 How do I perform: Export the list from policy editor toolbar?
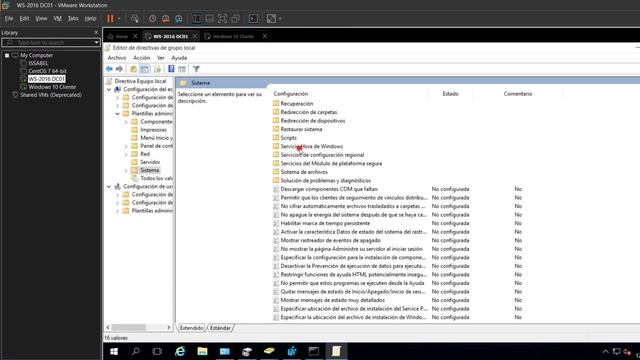point(157,69)
